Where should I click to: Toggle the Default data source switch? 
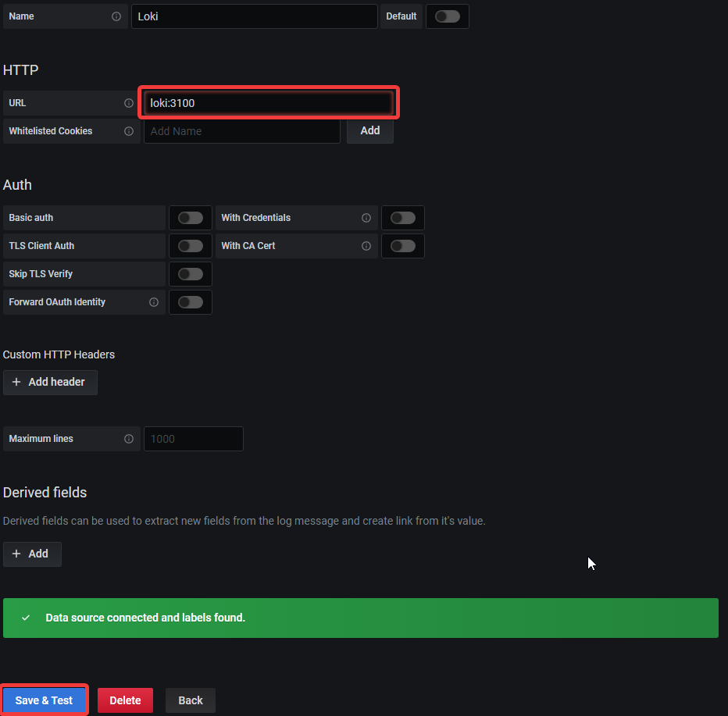coord(447,16)
